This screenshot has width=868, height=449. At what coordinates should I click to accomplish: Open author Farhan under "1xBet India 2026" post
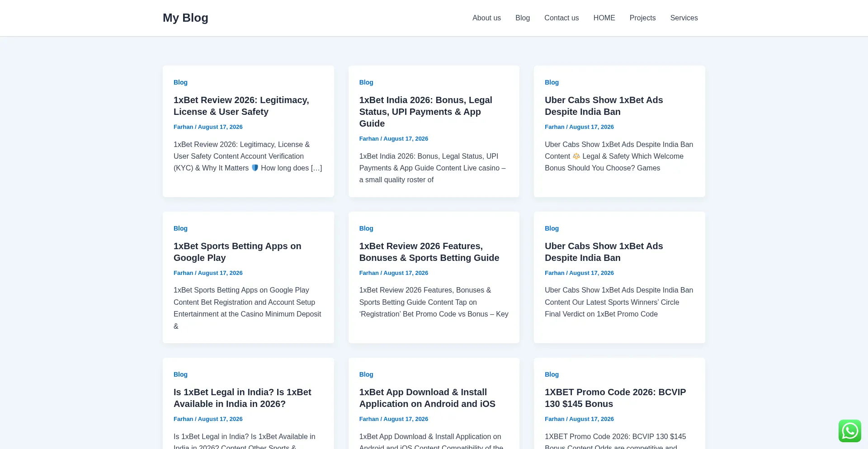pos(369,139)
